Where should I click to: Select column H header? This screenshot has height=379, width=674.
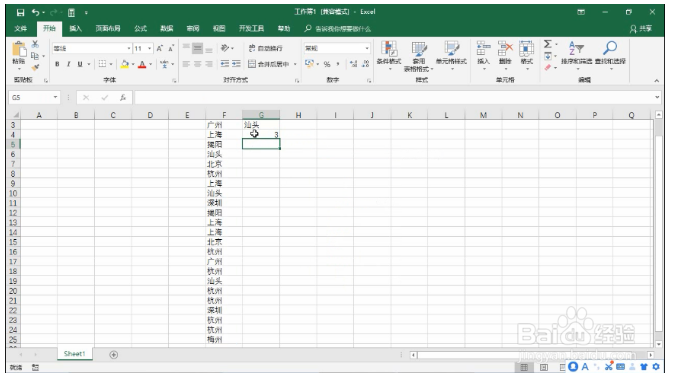pos(298,115)
